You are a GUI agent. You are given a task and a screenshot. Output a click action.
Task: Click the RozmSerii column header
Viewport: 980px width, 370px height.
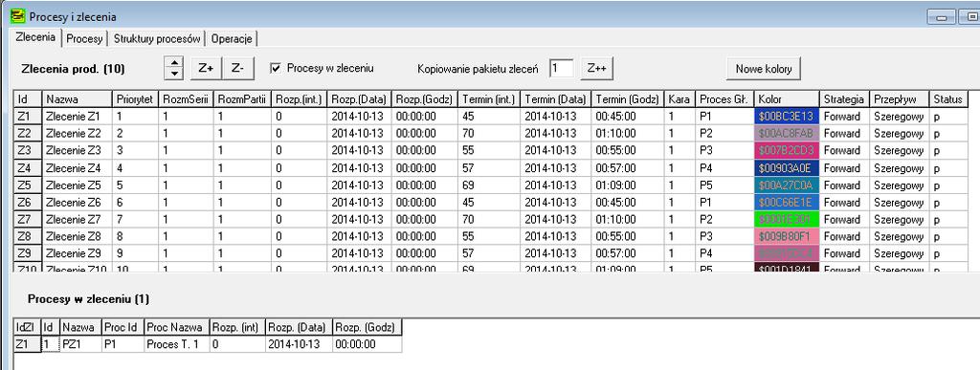pos(186,99)
